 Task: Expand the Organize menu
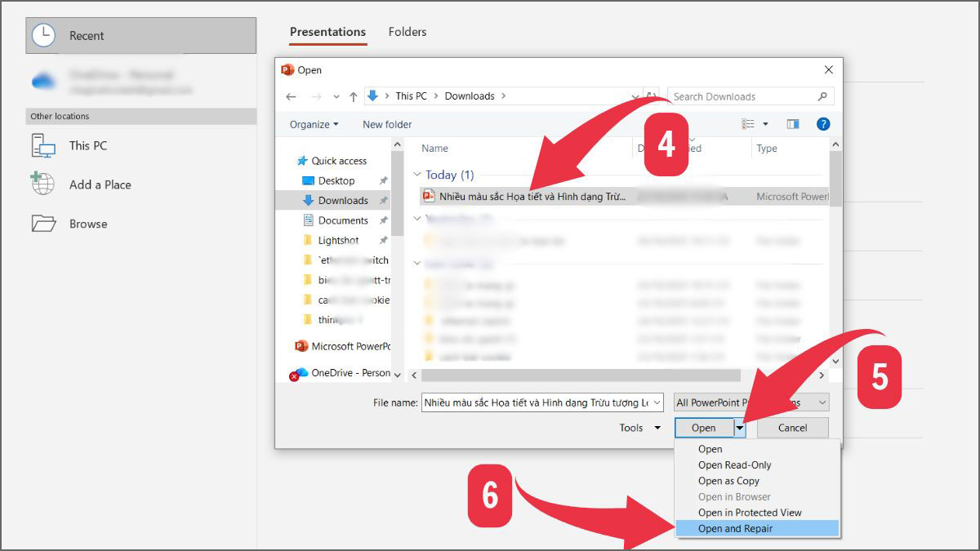click(313, 124)
